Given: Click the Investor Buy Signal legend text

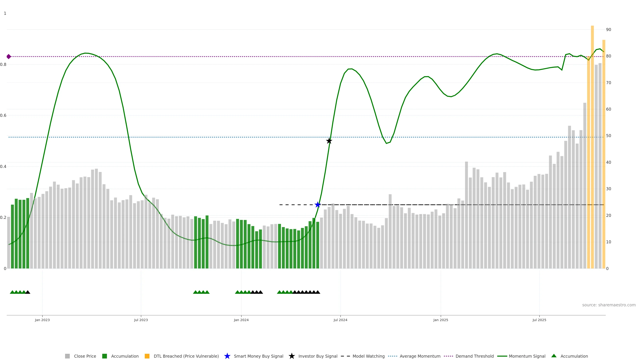Looking at the screenshot, I should pyautogui.click(x=318, y=356).
